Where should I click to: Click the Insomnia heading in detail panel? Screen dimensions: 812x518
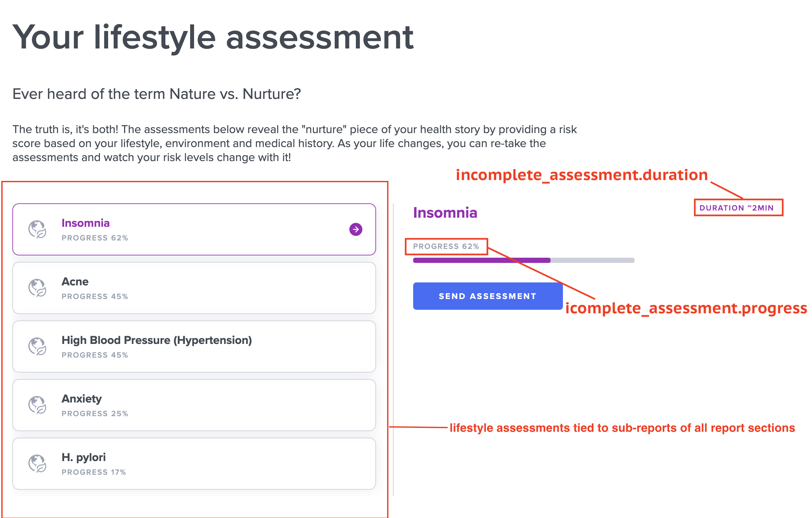[x=445, y=213]
